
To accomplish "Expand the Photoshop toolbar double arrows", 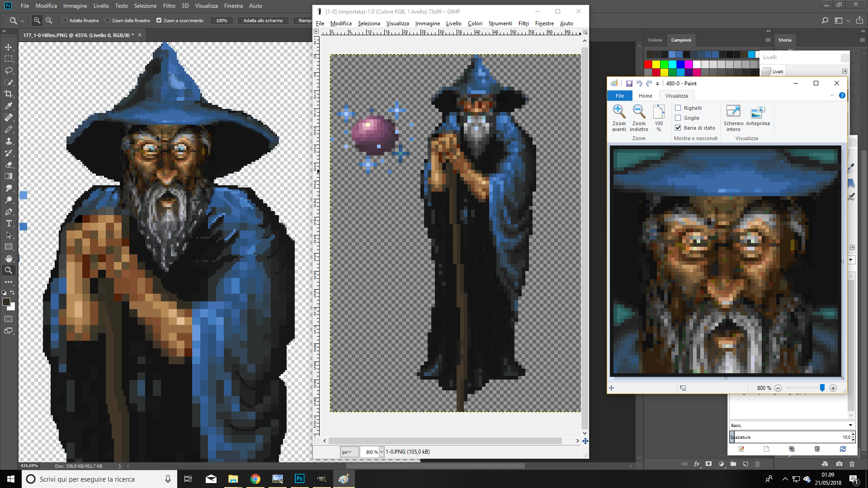I will (x=4, y=31).
